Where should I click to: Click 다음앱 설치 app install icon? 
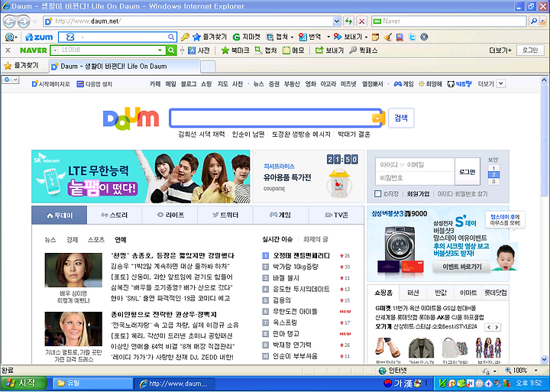[80, 84]
